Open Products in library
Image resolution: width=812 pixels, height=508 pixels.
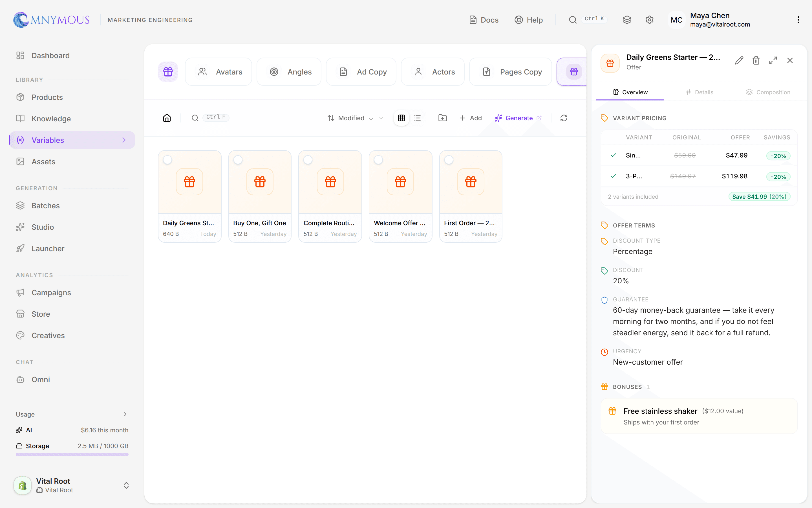[x=72, y=97]
